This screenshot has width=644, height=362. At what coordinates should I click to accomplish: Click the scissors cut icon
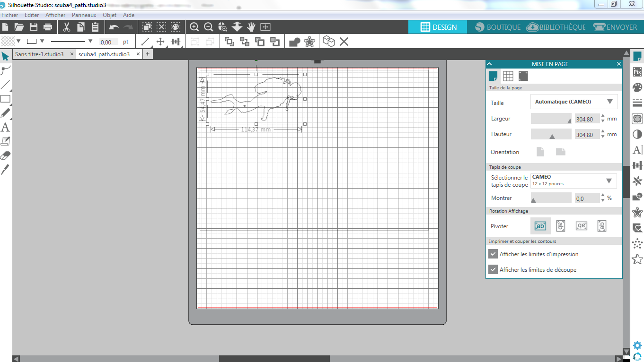66,27
